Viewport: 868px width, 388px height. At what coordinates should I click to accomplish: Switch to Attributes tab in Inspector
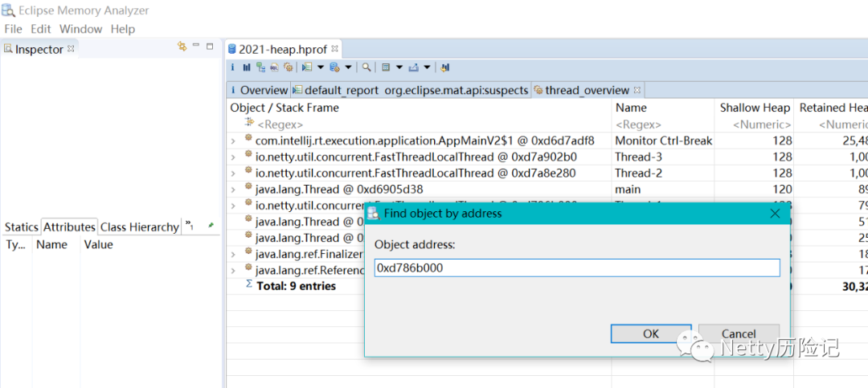(69, 227)
